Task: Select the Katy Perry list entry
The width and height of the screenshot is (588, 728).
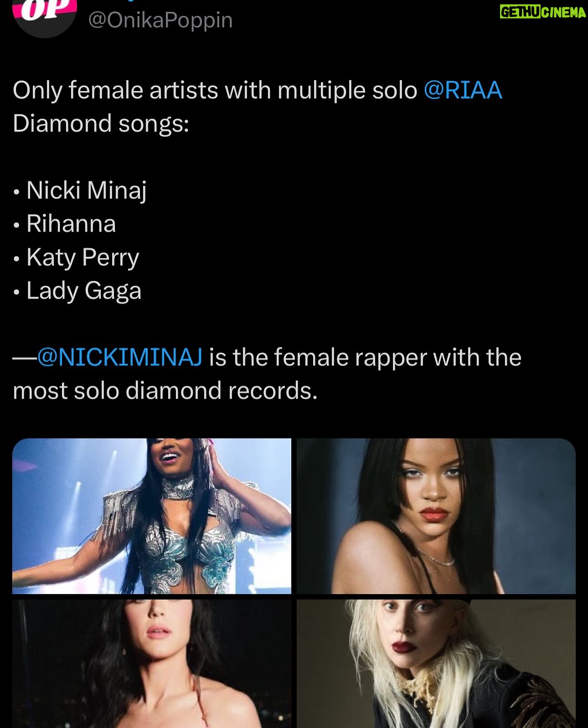Action: [83, 257]
